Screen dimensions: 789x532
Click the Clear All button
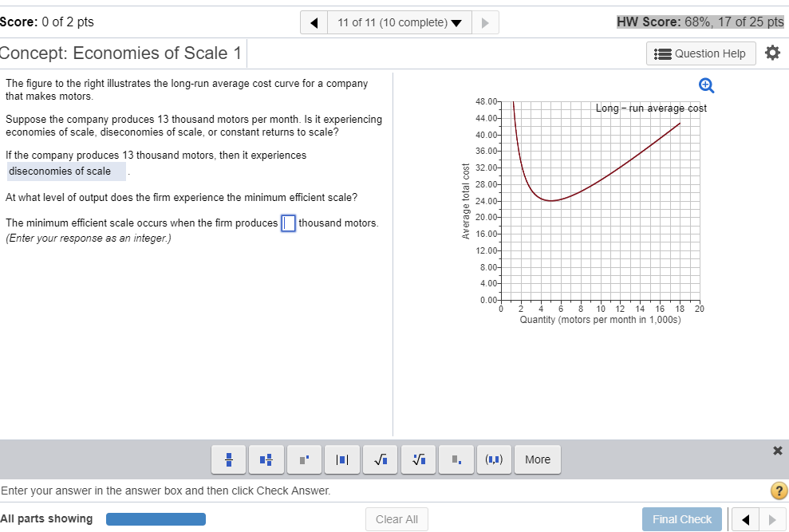tap(396, 518)
